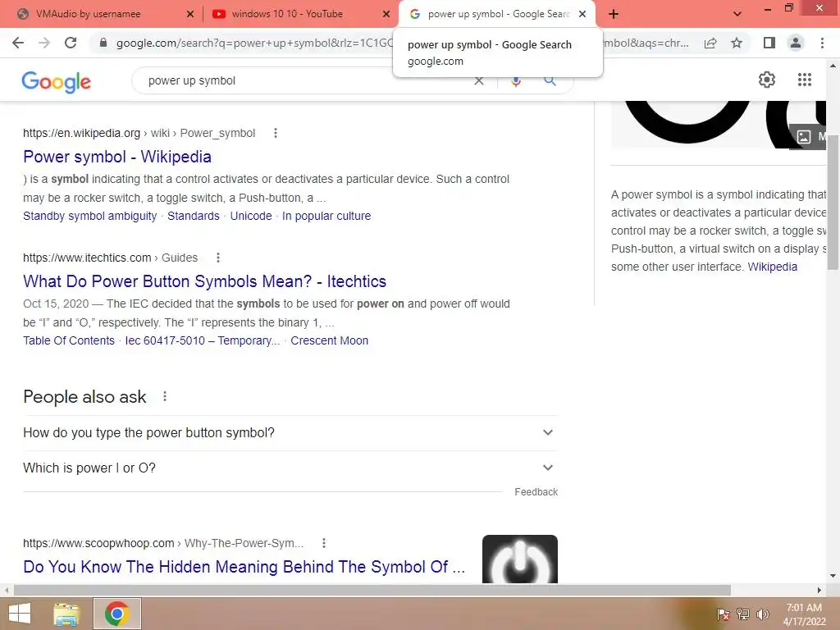Close the Google Search tab
840x630 pixels.
[x=582, y=14]
